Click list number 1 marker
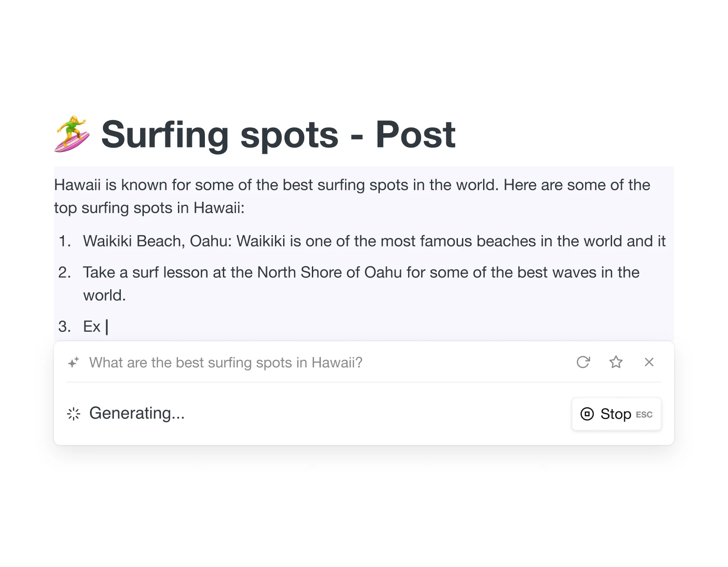This screenshot has height=567, width=728. pos(65,241)
